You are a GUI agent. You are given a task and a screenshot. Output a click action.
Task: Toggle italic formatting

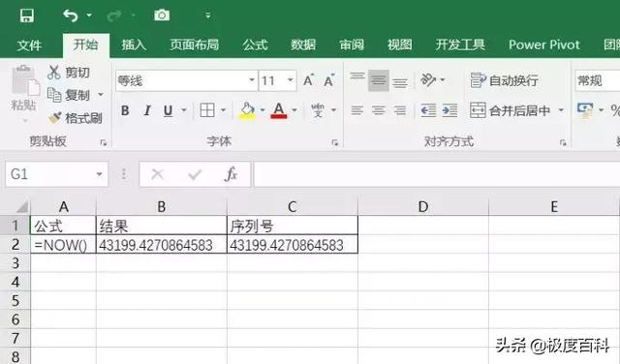tap(146, 110)
